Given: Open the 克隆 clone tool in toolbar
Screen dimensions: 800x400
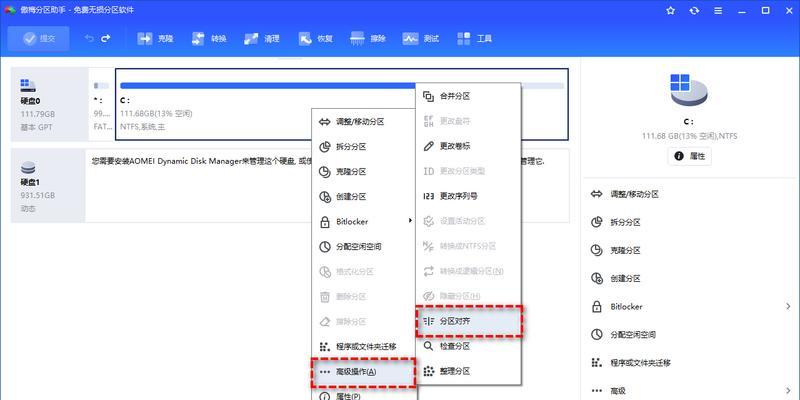Looking at the screenshot, I should 156,38.
